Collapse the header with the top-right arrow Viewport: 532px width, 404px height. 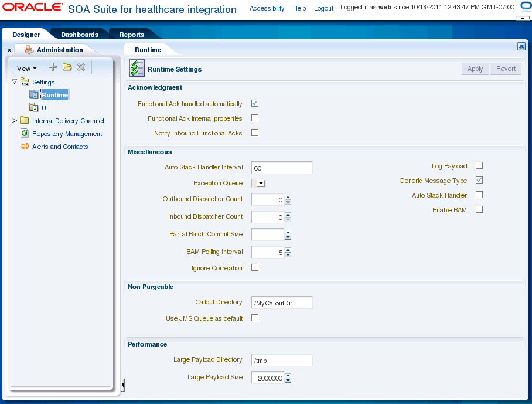point(523,18)
